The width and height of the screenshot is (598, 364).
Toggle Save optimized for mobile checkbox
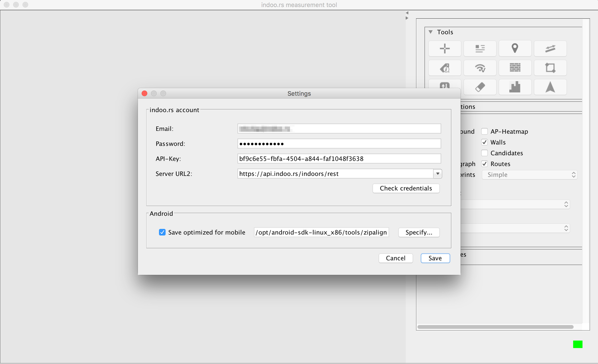click(x=162, y=232)
